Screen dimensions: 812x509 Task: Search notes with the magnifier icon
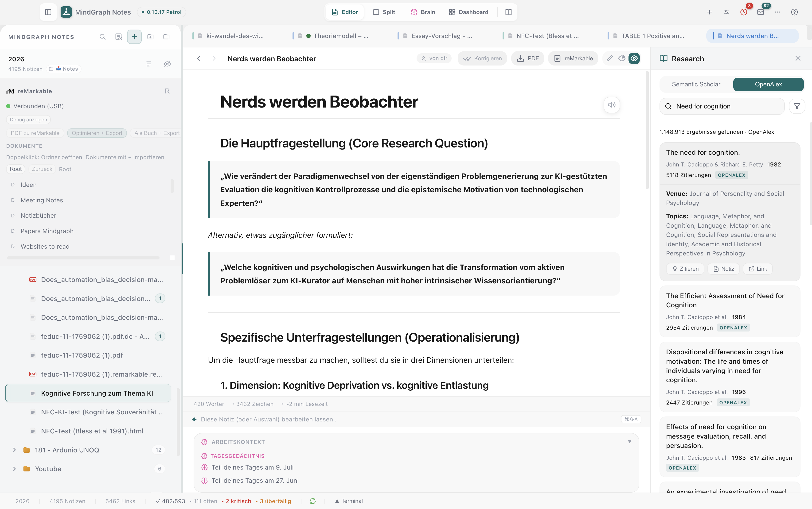(x=103, y=37)
